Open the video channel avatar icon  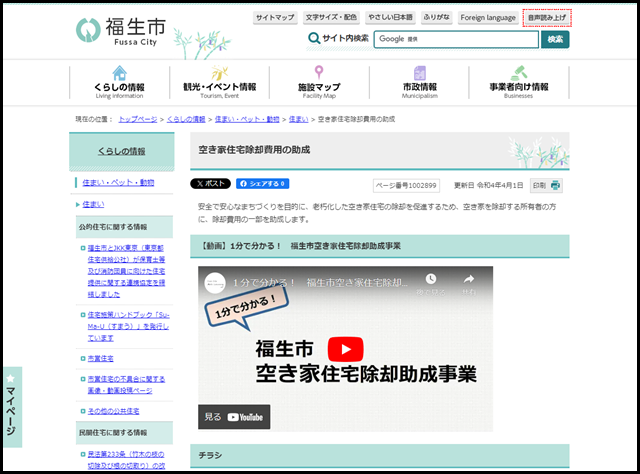[214, 283]
